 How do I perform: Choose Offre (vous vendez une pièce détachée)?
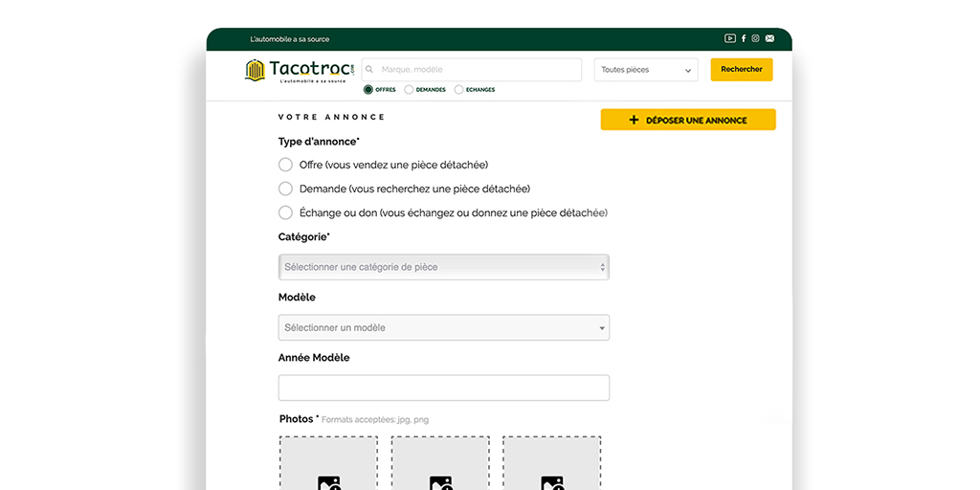coord(285,165)
